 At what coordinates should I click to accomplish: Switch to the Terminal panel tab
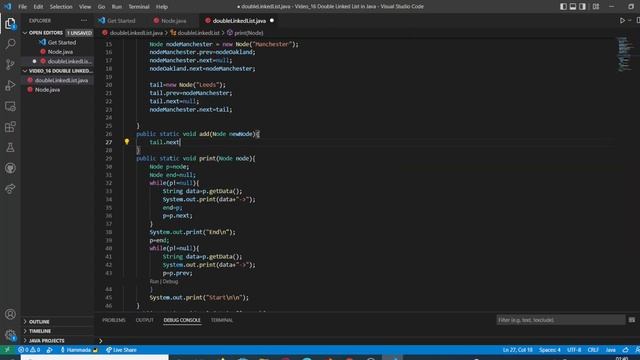(x=222, y=320)
